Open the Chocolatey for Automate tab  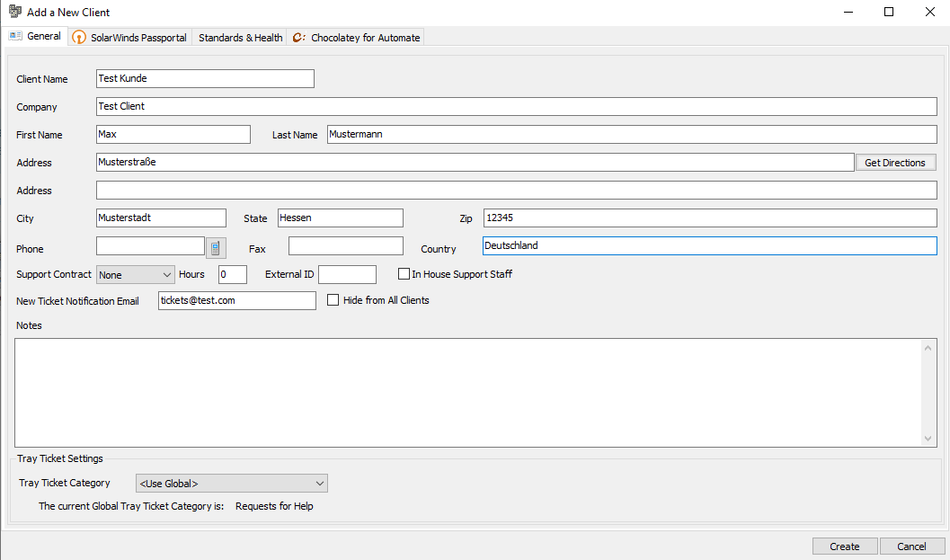click(x=357, y=38)
